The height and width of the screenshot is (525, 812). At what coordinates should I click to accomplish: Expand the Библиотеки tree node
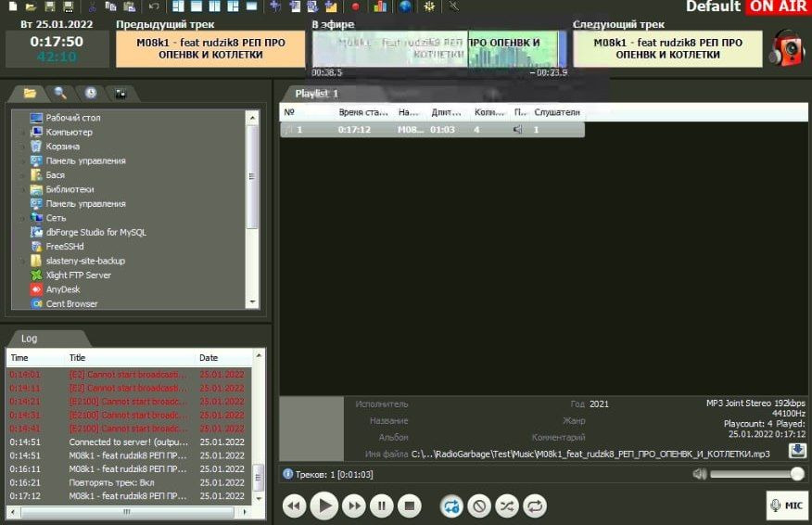click(23, 189)
